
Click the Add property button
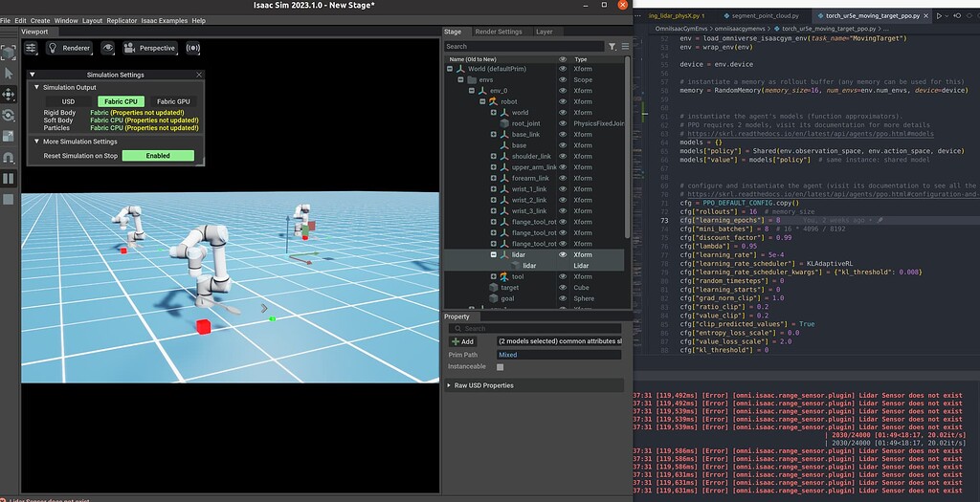(x=463, y=341)
